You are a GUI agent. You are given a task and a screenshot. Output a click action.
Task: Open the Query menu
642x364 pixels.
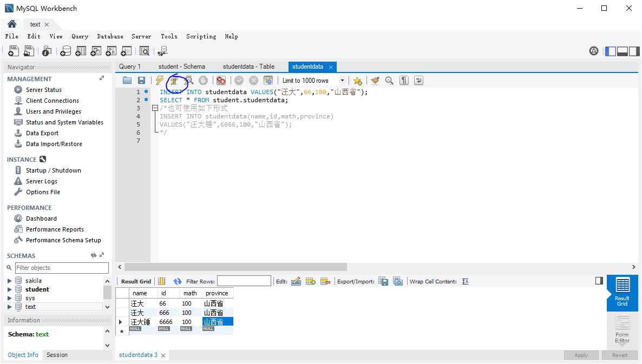click(x=80, y=36)
